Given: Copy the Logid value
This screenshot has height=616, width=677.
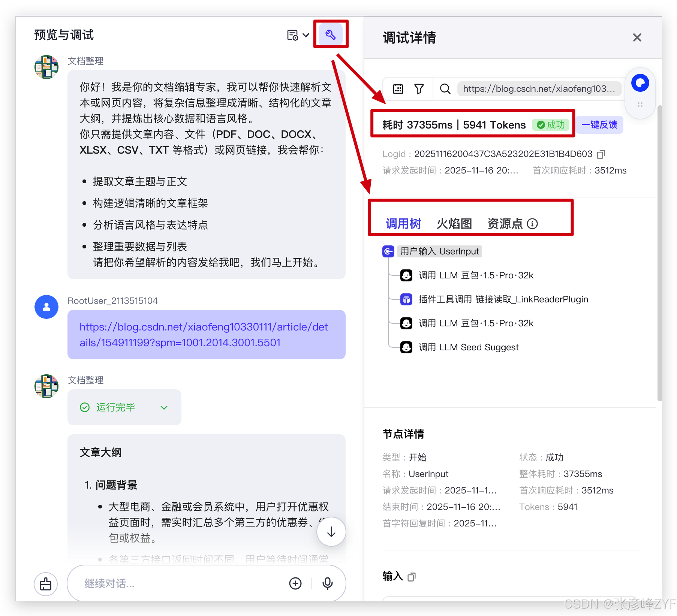Looking at the screenshot, I should 601,154.
